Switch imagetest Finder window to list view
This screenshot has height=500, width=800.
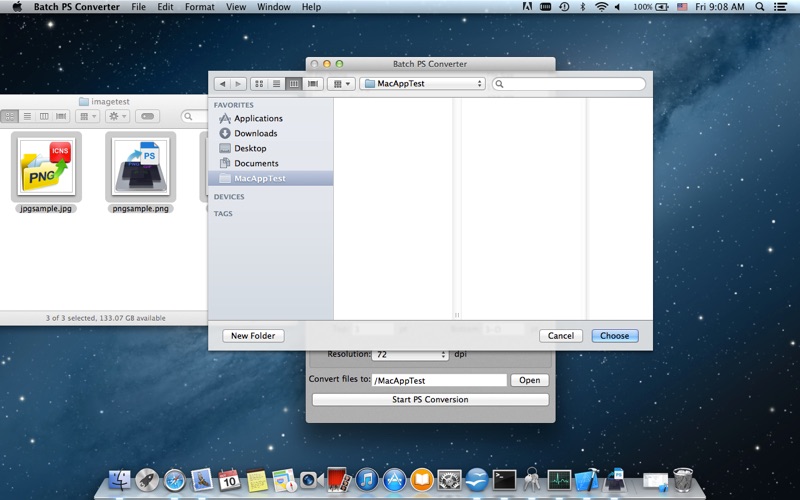tap(27, 116)
